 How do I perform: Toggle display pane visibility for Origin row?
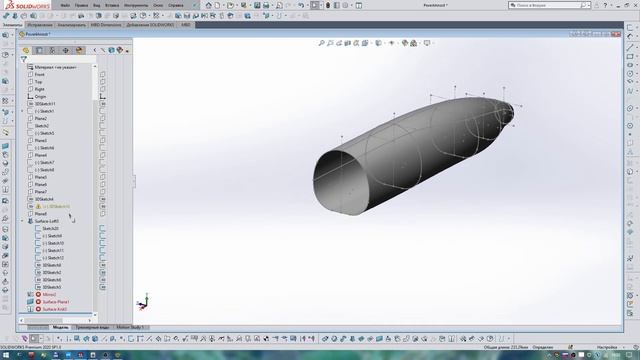102,96
